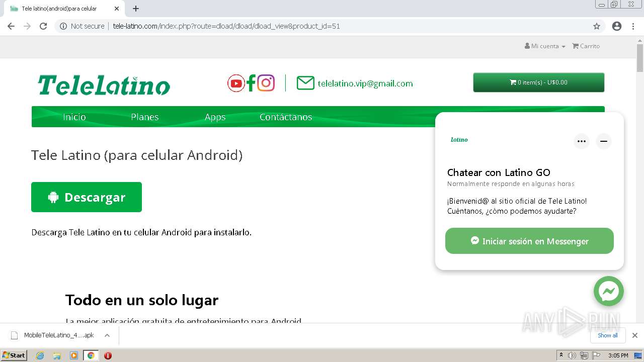Open the Chrome profile avatar
This screenshot has height=362, width=644.
pyautogui.click(x=617, y=26)
